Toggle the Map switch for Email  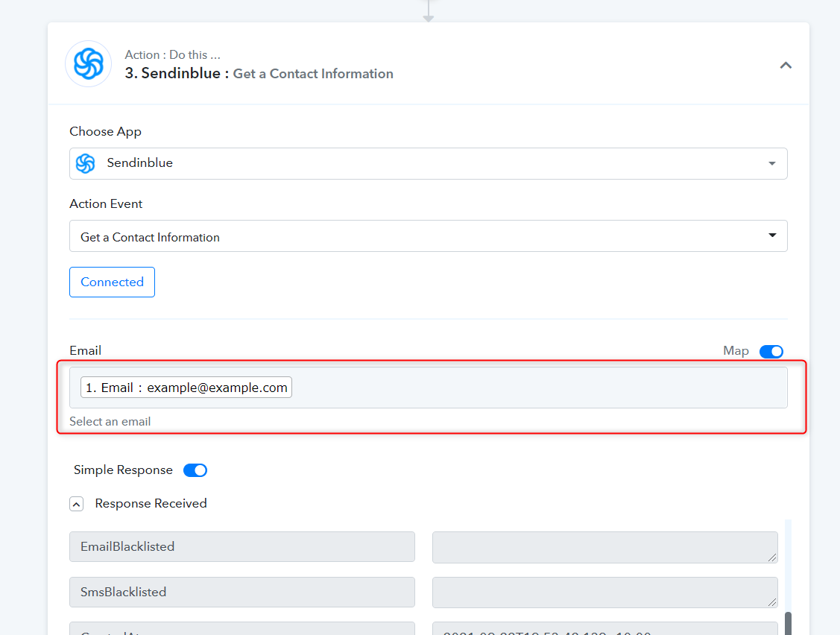point(771,352)
